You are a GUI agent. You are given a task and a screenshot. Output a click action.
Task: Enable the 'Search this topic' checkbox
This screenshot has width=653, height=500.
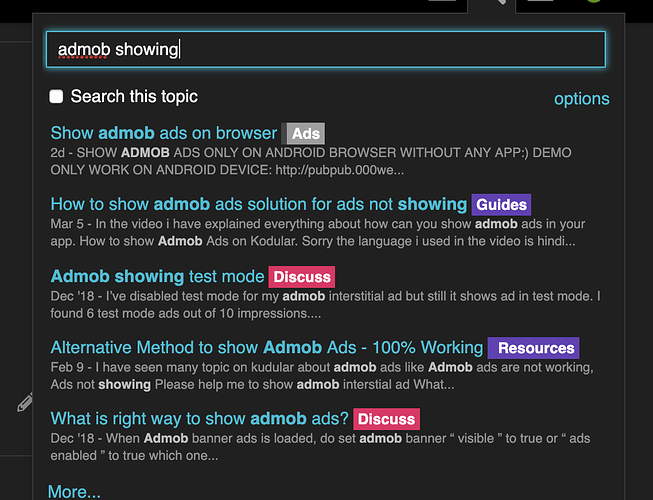click(56, 96)
